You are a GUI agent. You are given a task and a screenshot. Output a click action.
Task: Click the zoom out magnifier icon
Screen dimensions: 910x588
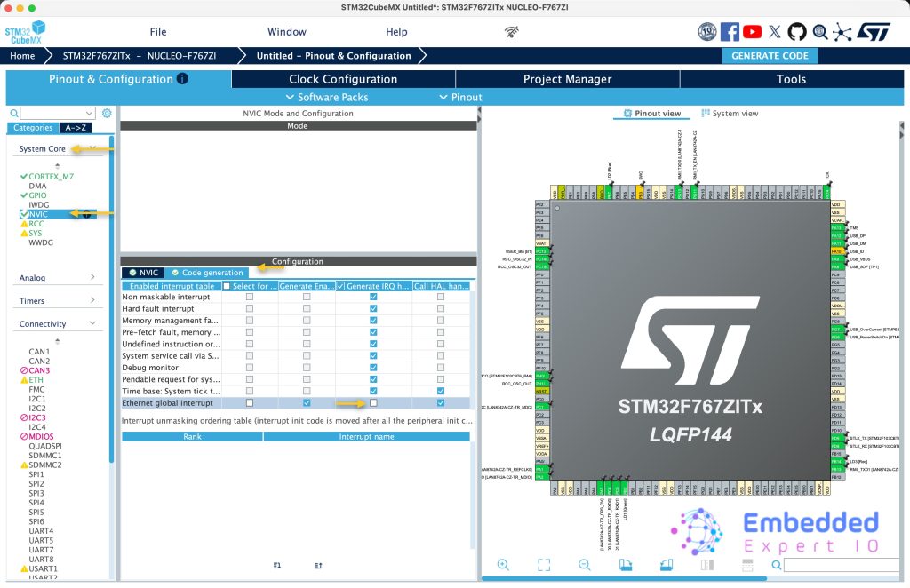585,565
